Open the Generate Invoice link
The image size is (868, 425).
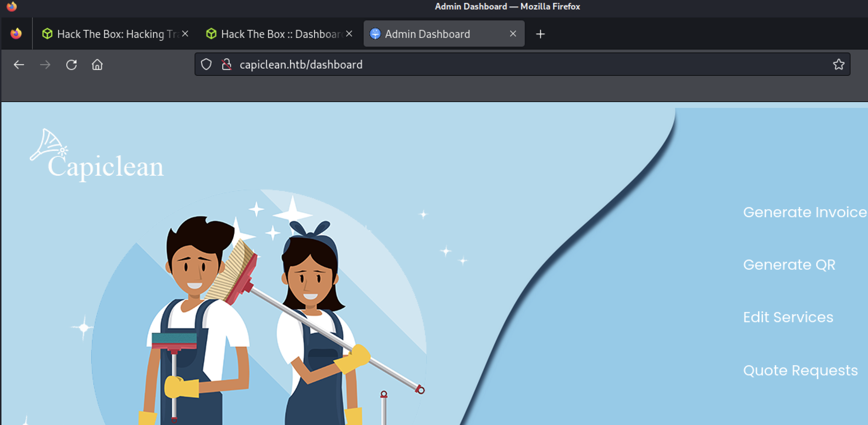pyautogui.click(x=805, y=212)
